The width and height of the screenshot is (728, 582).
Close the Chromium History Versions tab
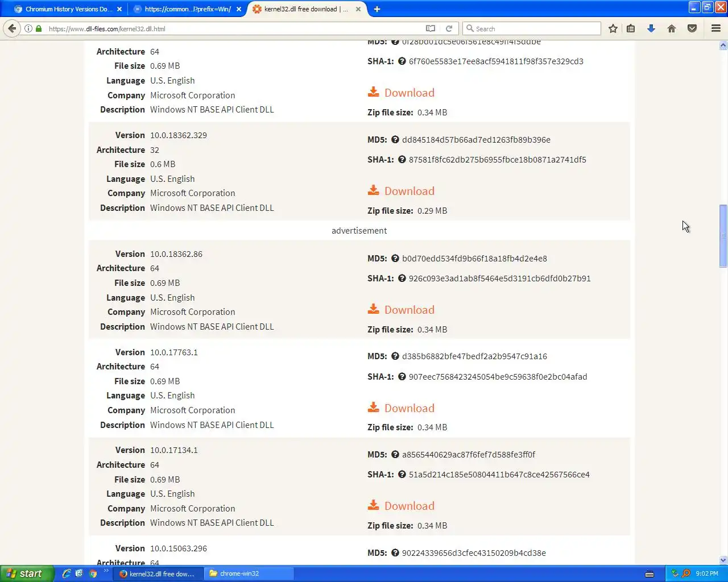pos(119,9)
